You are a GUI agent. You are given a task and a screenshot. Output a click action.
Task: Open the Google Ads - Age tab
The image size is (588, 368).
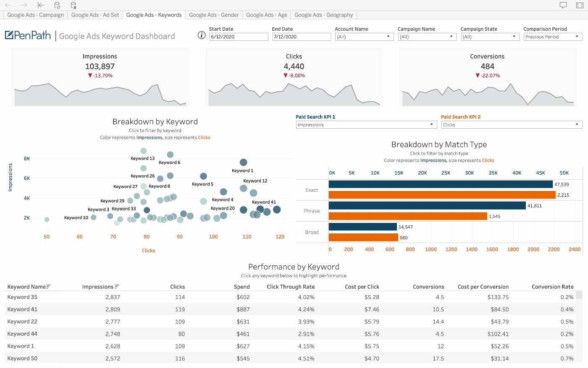click(267, 15)
